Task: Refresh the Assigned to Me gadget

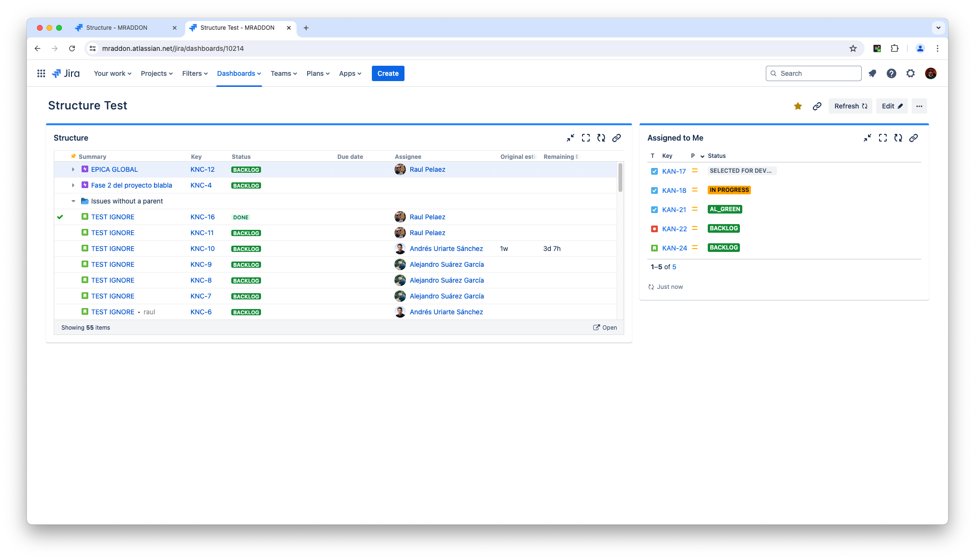Action: tap(898, 138)
